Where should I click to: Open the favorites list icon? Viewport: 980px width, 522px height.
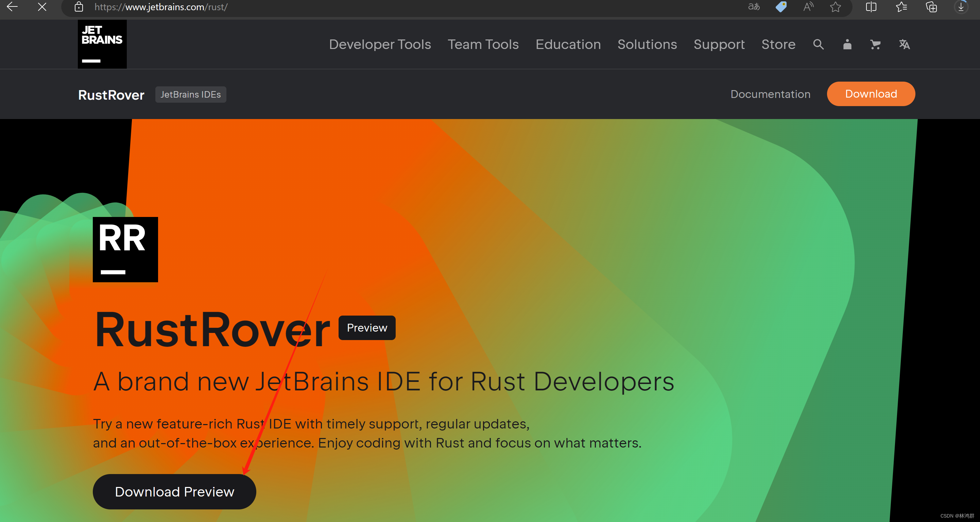point(901,7)
